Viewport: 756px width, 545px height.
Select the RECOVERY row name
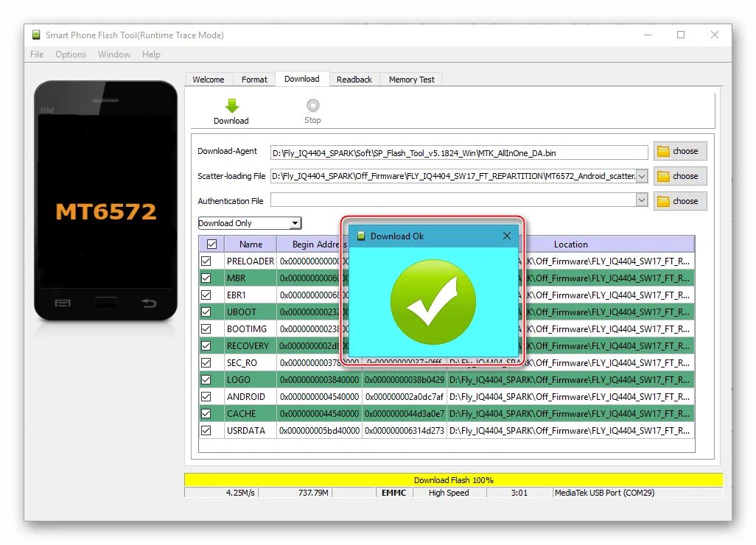248,346
